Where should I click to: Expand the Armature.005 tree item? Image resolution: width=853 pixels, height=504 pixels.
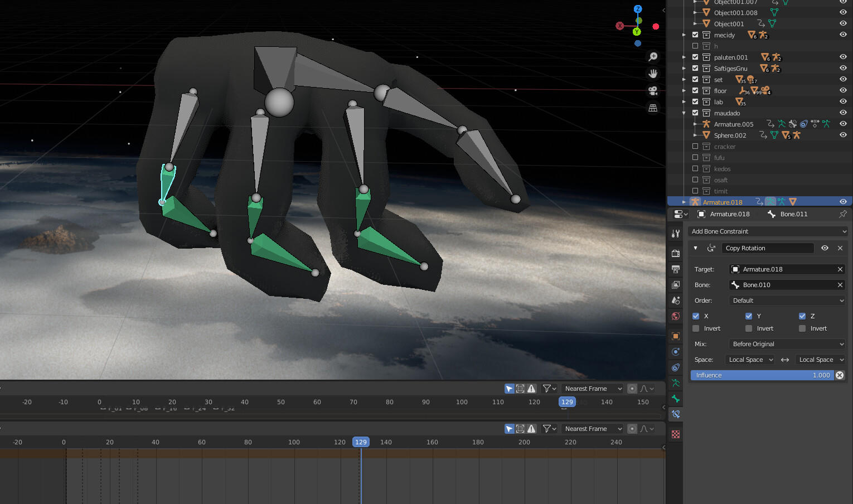point(695,124)
